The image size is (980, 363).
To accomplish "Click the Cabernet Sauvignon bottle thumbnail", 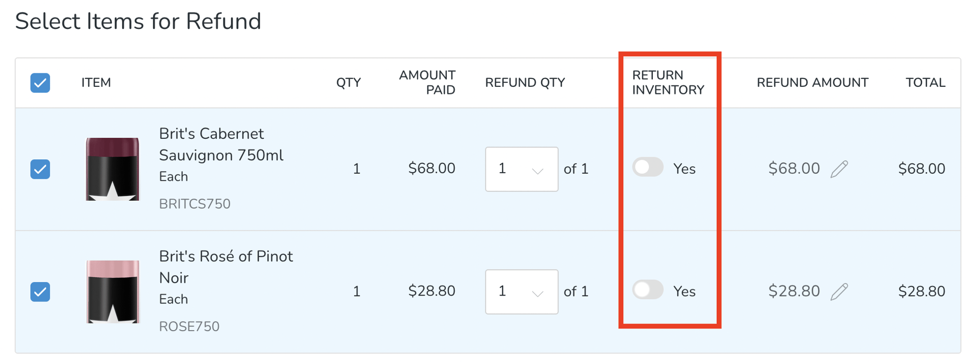I will click(112, 169).
